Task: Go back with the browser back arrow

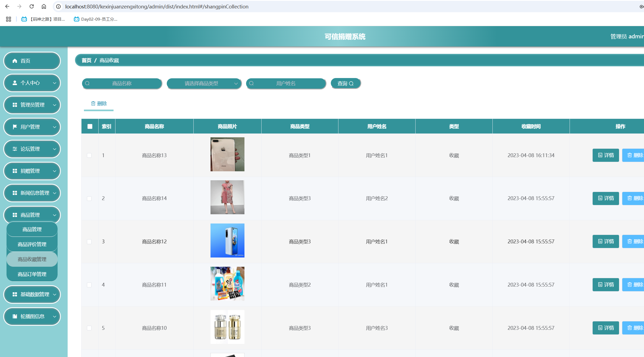Action: (x=7, y=7)
